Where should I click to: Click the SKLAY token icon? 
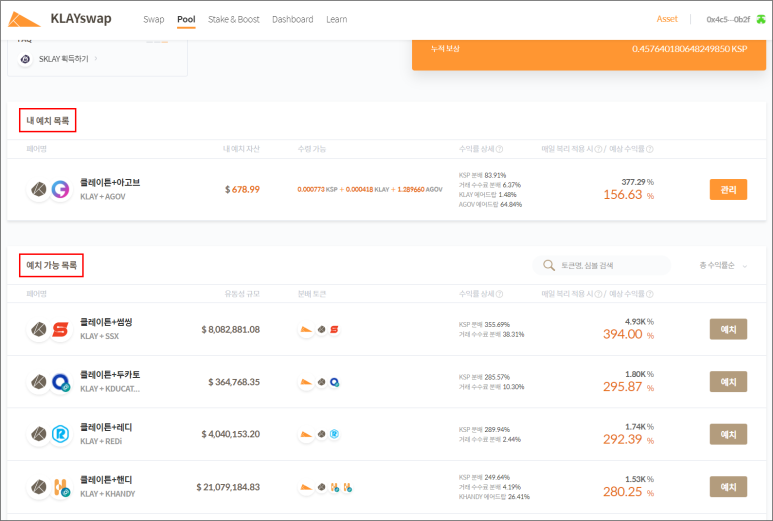click(x=25, y=59)
